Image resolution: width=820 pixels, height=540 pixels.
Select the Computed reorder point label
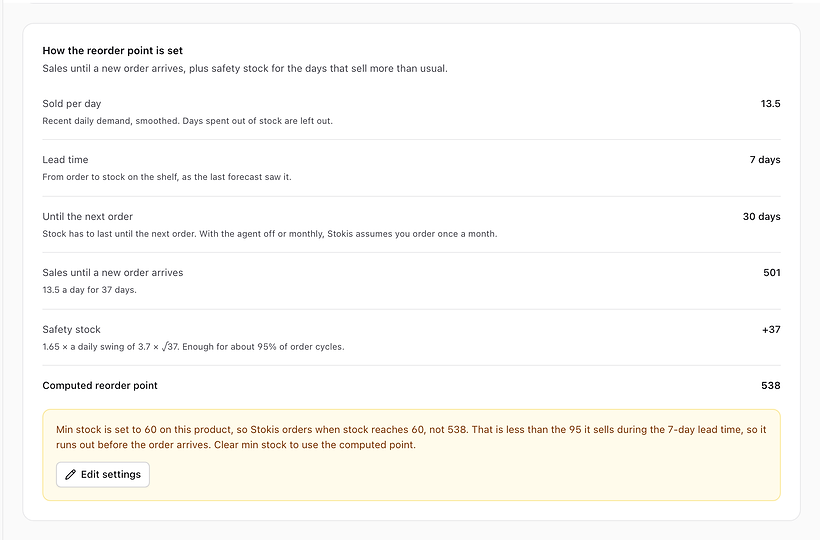coord(100,385)
